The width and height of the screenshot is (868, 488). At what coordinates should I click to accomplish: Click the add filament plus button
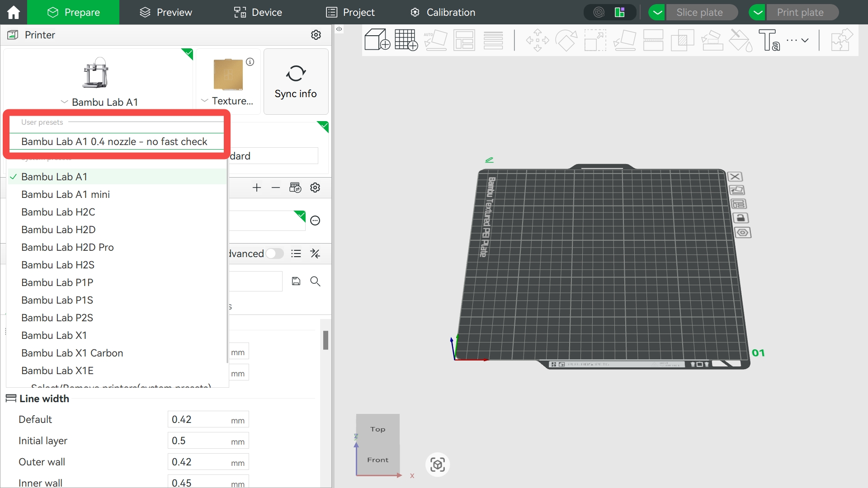pyautogui.click(x=257, y=188)
